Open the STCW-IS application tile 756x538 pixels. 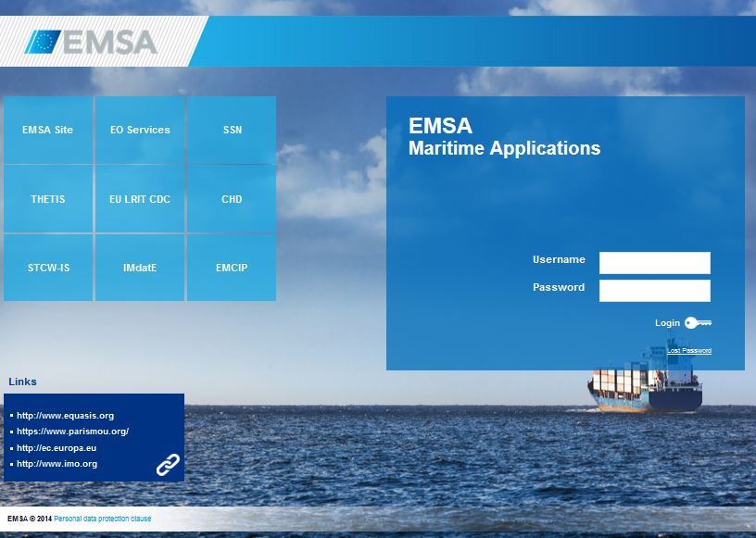[x=48, y=268]
